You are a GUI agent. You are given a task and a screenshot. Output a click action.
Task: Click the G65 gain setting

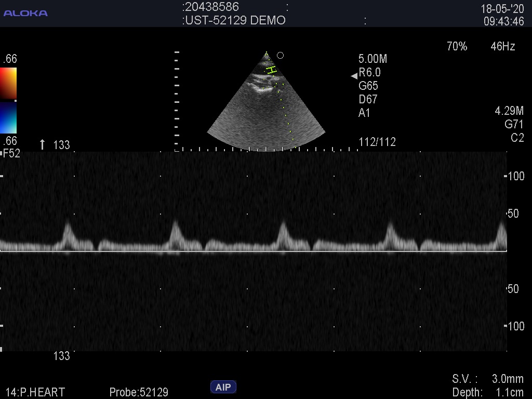(368, 86)
